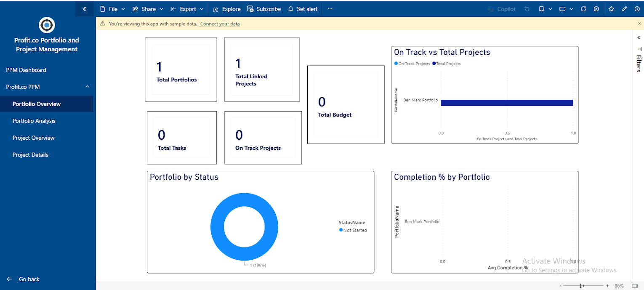Image resolution: width=644 pixels, height=290 pixels.
Task: Adjust the zoom slider handle
Action: (x=581, y=286)
